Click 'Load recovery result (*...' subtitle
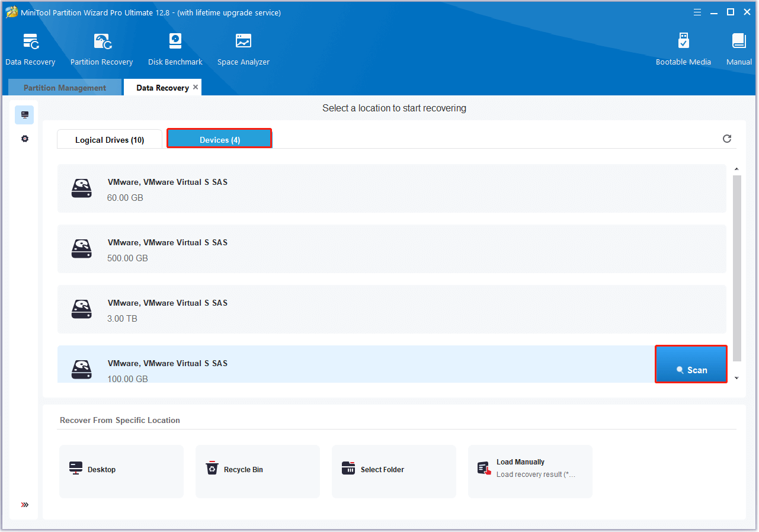This screenshot has width=759, height=532. [x=536, y=475]
